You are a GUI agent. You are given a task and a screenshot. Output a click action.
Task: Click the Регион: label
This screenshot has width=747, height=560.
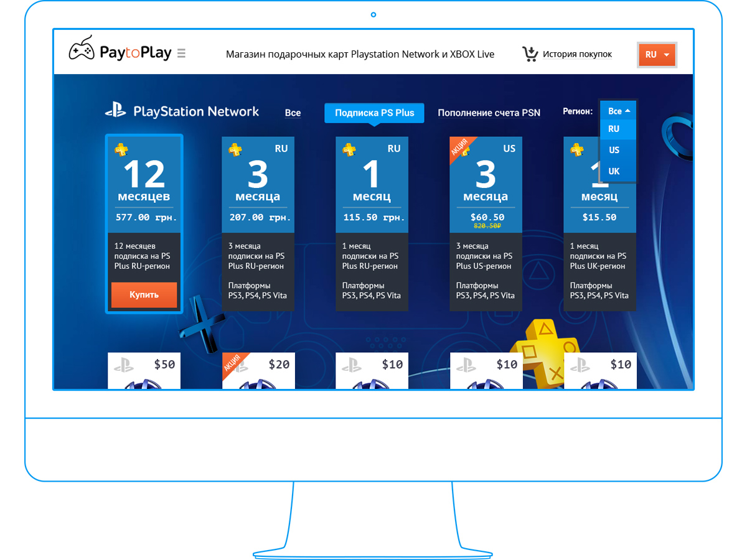[578, 111]
